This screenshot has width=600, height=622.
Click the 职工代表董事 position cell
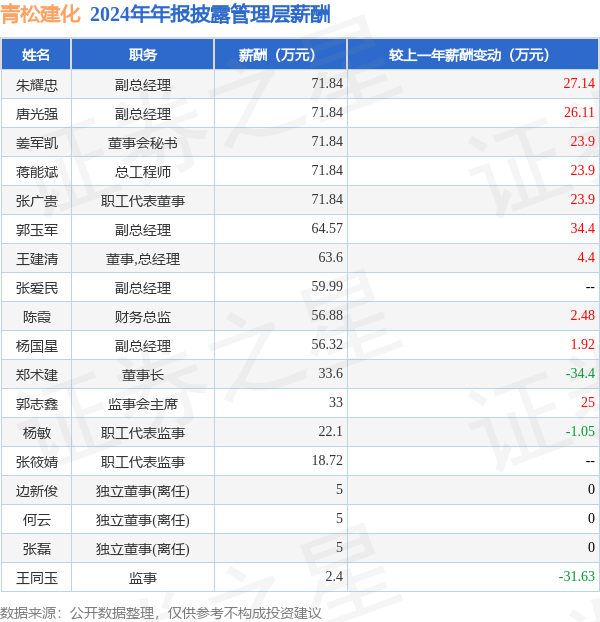(x=143, y=201)
